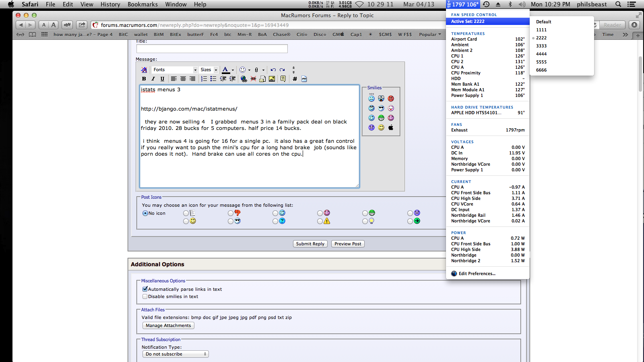Open the Bookmarks menu
644x362 pixels.
142,4
